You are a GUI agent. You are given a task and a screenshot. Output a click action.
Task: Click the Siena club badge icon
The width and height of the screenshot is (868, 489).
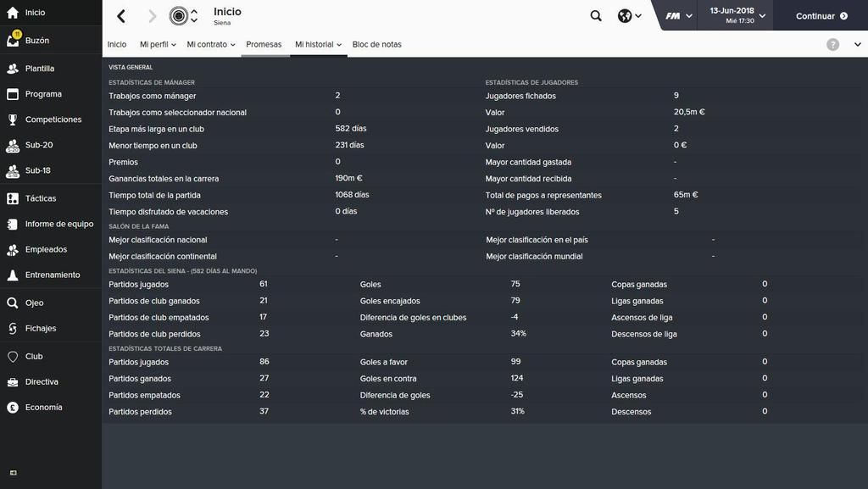(x=178, y=16)
